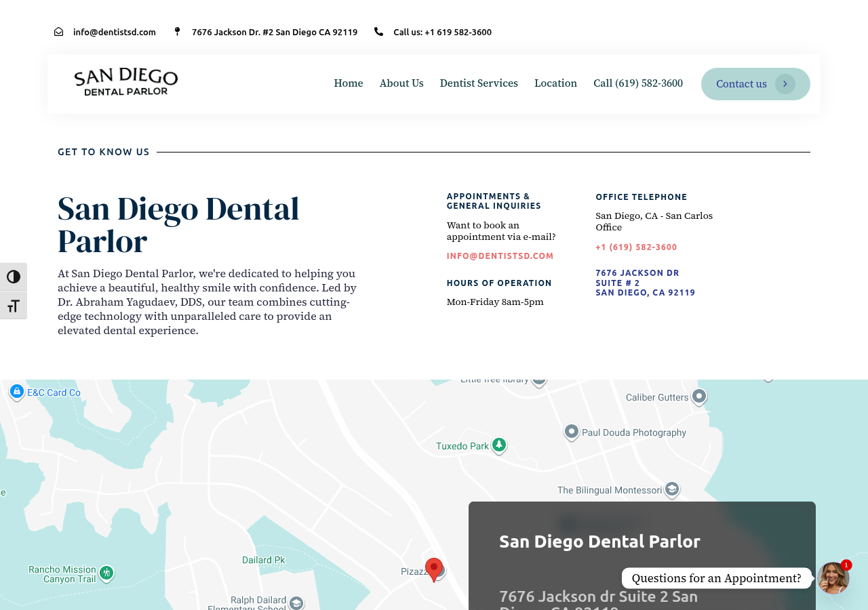This screenshot has height=610, width=868.
Task: Click the San Diego Dental Parlor map card title
Action: (x=599, y=541)
